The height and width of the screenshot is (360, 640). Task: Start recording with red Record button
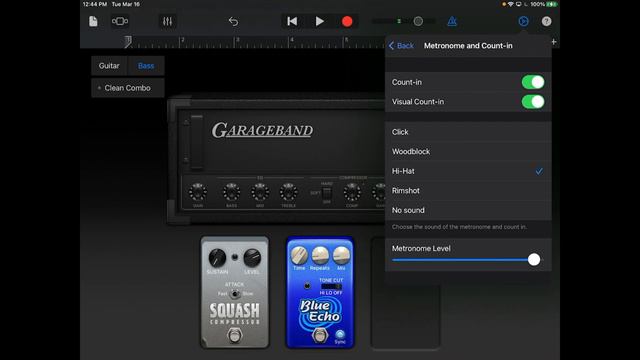(347, 21)
